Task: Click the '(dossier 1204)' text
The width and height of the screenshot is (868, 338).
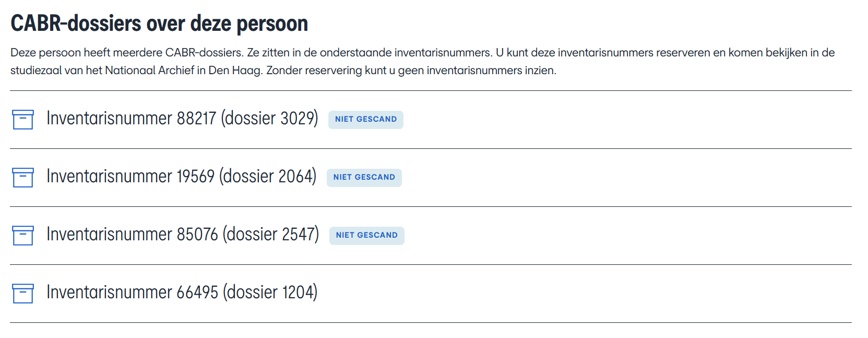Action: point(270,293)
